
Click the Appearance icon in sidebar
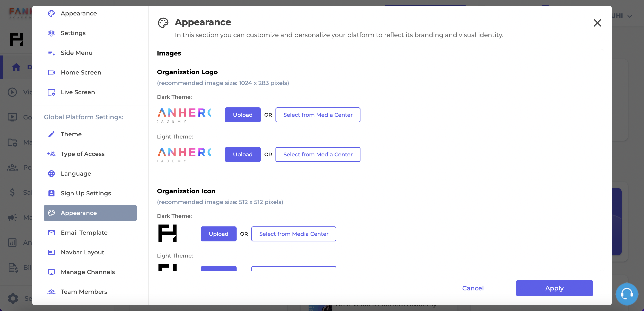[51, 213]
